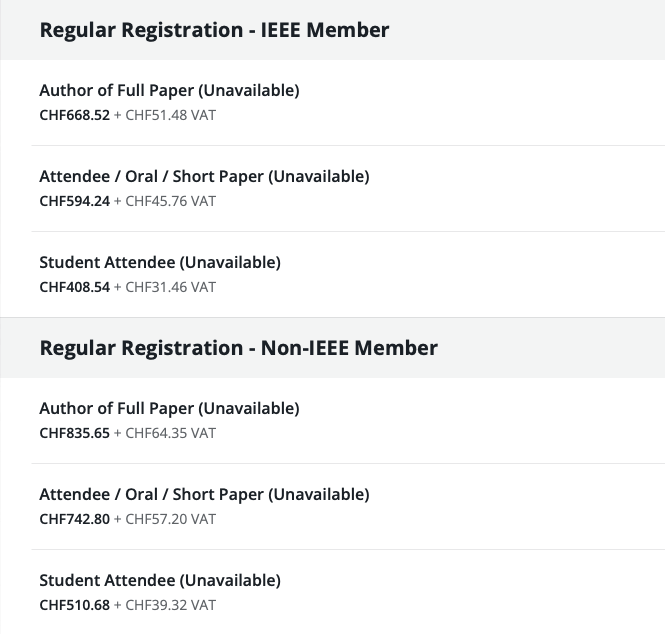Click the CHF742.80 price
The height and width of the screenshot is (634, 665).
click(74, 519)
